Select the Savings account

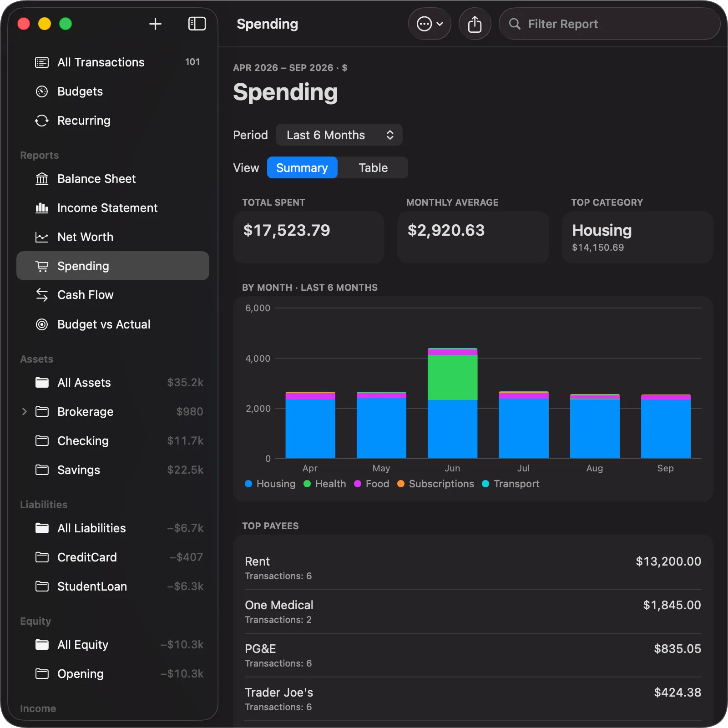pos(113,470)
